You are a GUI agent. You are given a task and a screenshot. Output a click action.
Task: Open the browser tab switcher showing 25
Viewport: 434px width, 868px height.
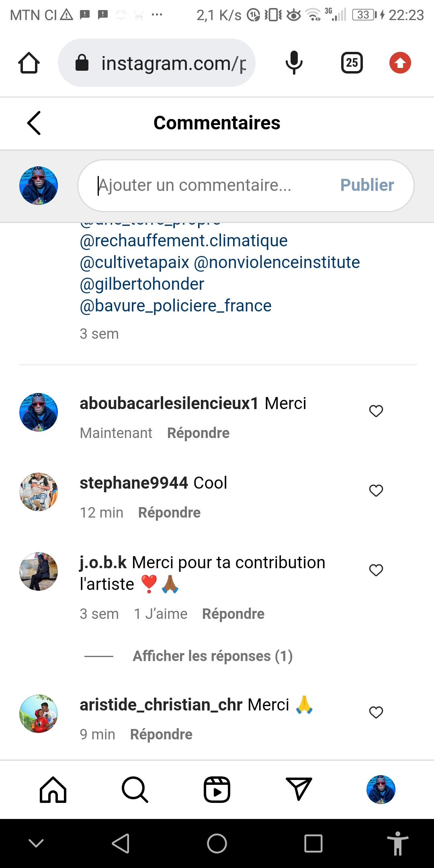coord(352,63)
